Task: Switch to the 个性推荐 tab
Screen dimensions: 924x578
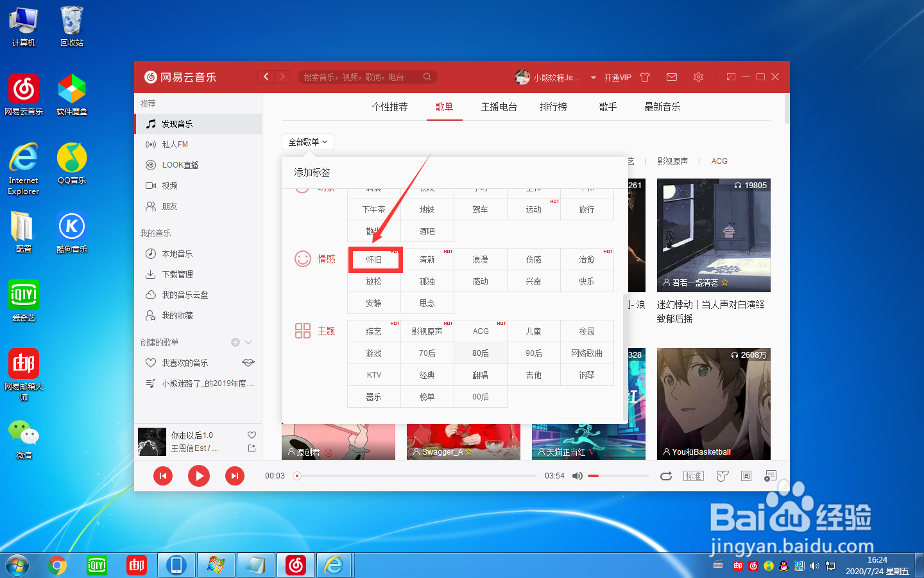Action: (390, 107)
